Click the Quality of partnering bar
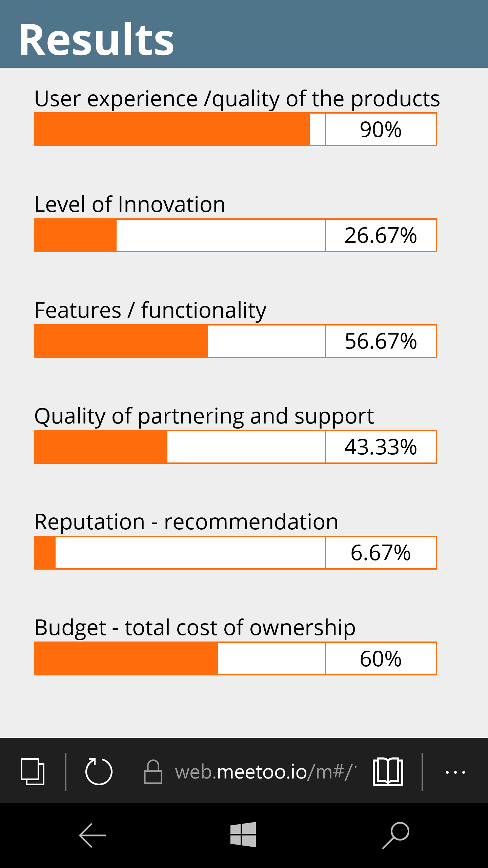 point(180,447)
